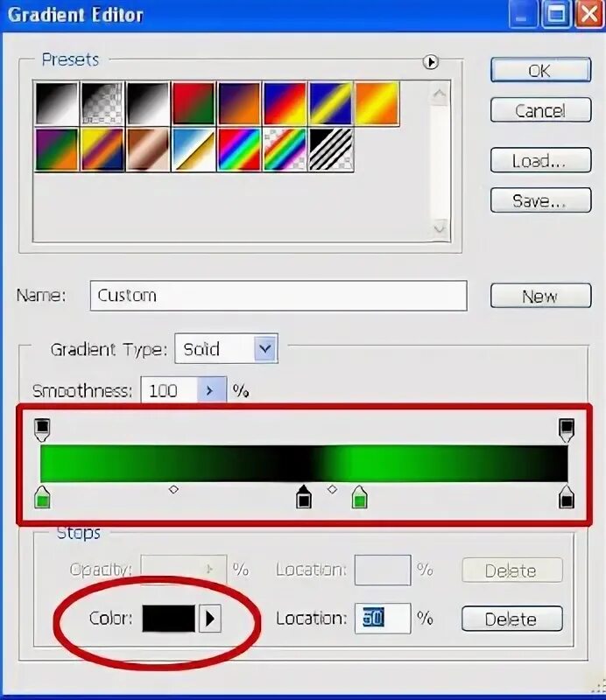The image size is (606, 700).
Task: Click the OK button
Action: 540,70
